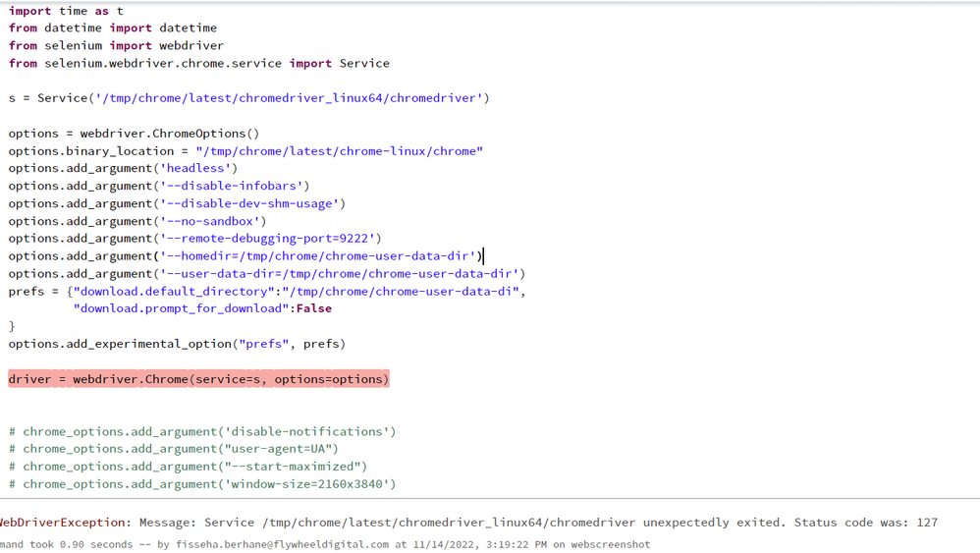
Task: Click the highlighted webdriver.Chrome driver line
Action: [198, 379]
